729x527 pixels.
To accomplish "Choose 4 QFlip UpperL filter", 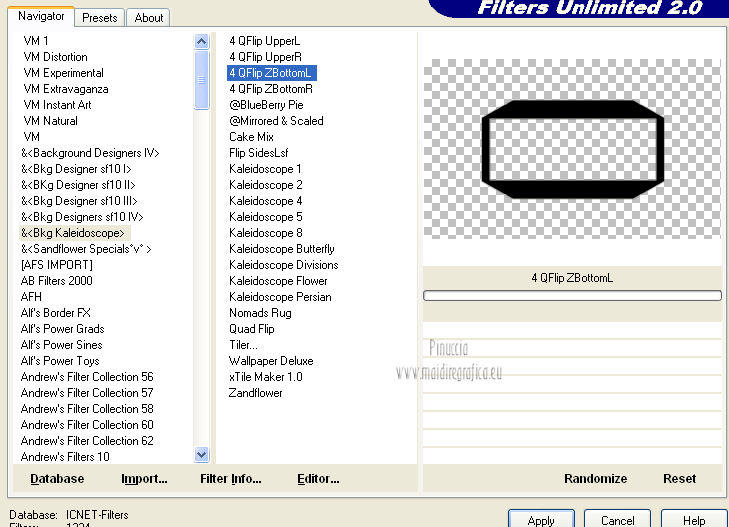I will point(264,41).
